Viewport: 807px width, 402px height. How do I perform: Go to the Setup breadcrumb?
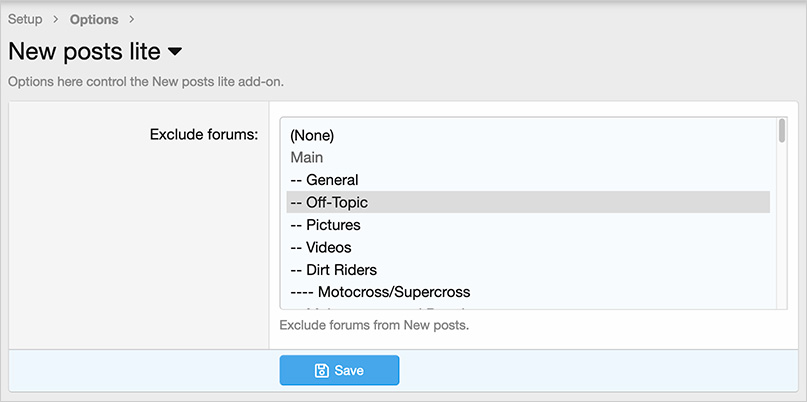click(25, 19)
